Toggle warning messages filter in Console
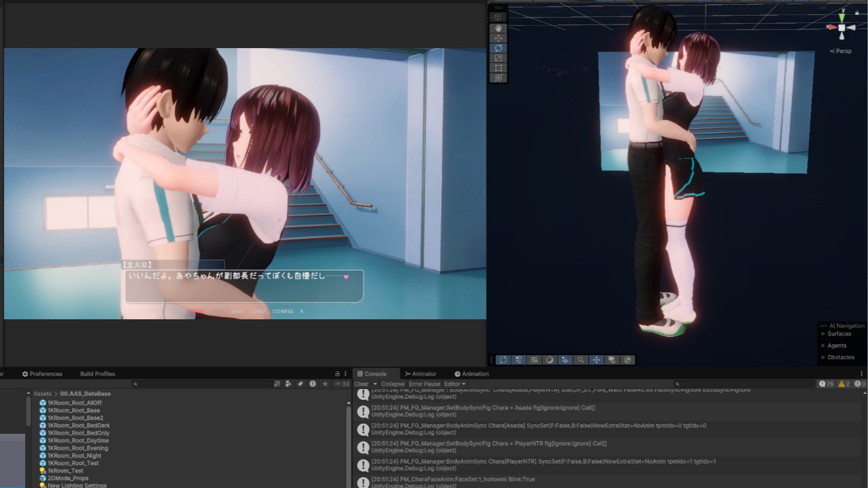Image resolution: width=868 pixels, height=488 pixels. click(844, 384)
